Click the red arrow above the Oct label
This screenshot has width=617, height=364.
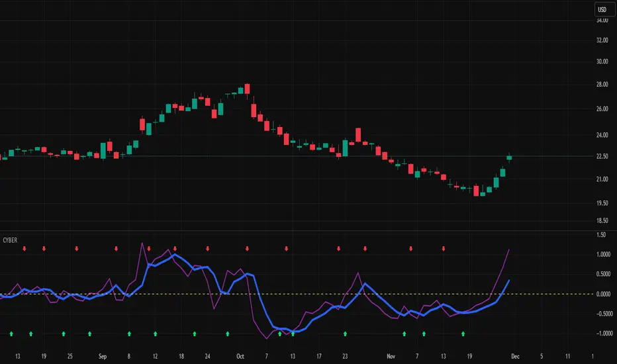pyautogui.click(x=248, y=249)
